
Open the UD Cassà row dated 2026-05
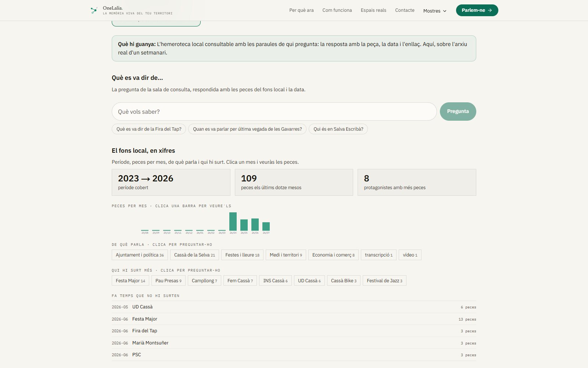pyautogui.click(x=294, y=307)
